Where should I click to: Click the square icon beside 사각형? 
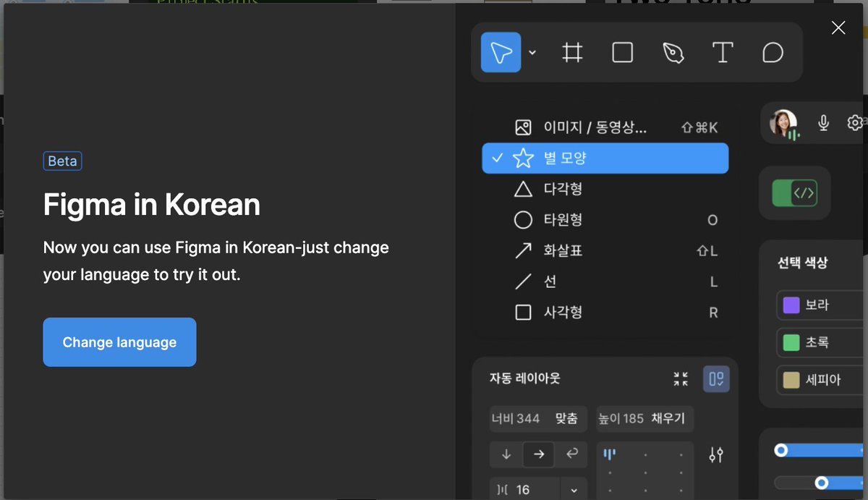coord(523,313)
